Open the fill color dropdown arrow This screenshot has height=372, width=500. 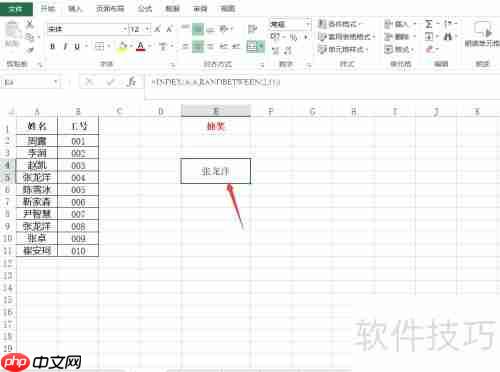132,46
